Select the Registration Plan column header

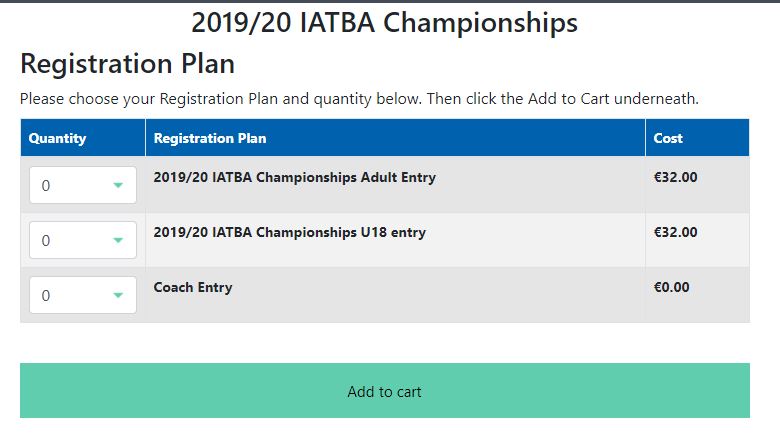click(x=210, y=138)
